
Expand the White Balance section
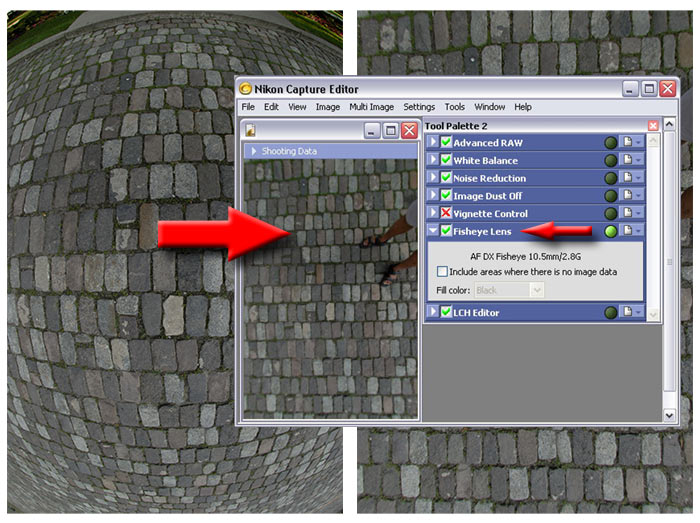tap(433, 160)
